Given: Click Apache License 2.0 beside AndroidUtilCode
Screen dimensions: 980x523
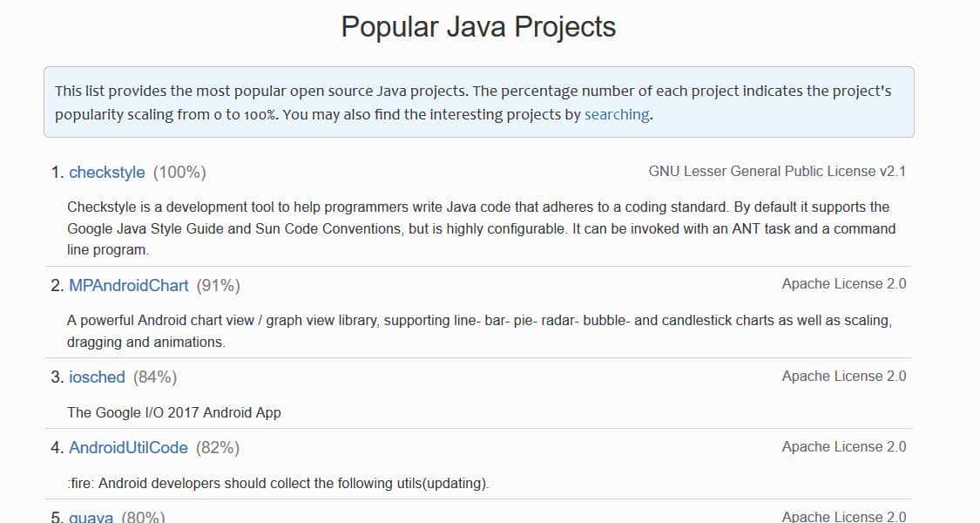Looking at the screenshot, I should coord(843,446).
